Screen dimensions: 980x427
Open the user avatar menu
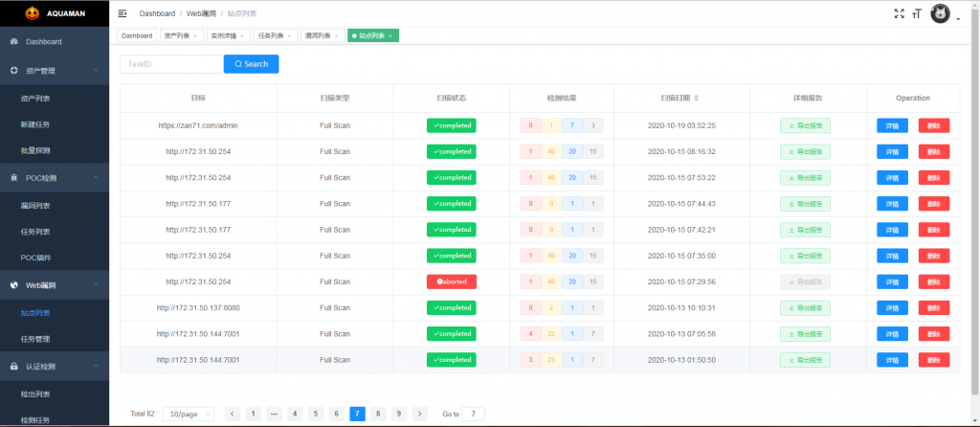coord(940,13)
